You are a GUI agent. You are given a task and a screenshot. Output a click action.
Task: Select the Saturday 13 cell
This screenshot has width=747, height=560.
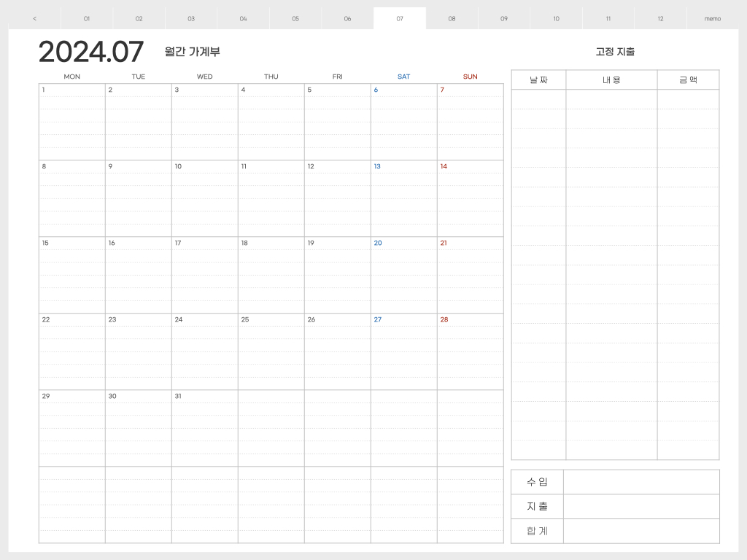coord(404,198)
